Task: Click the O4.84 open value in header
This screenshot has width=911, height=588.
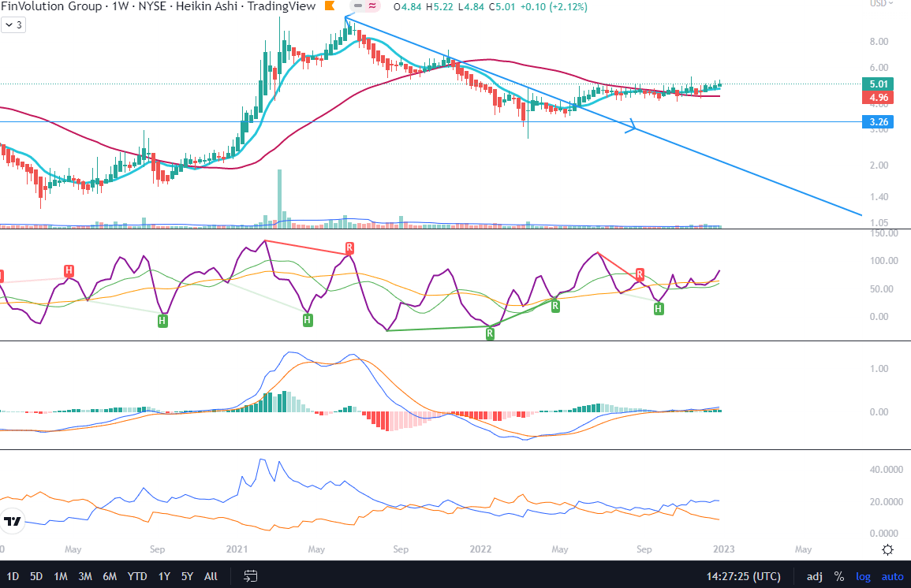Action: point(408,7)
